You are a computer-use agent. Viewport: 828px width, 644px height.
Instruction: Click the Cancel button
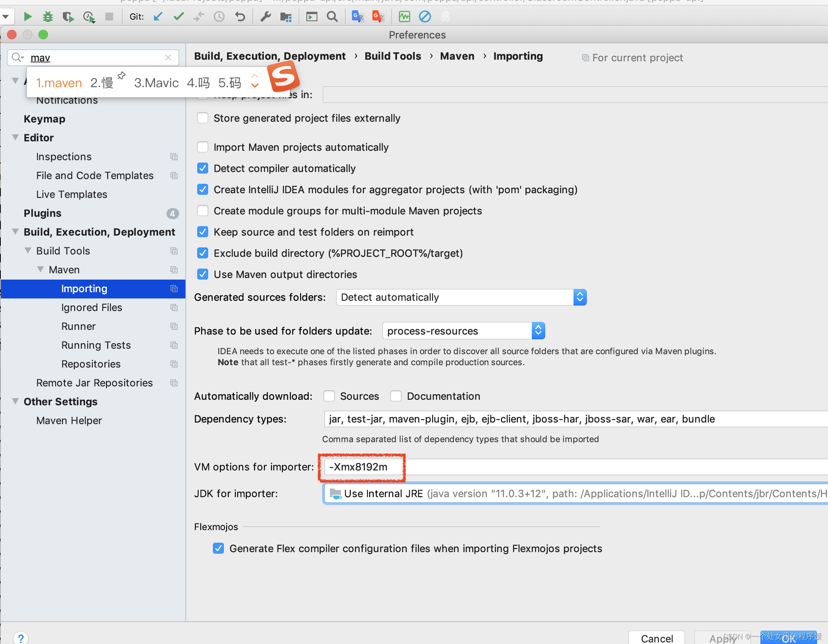pos(656,638)
